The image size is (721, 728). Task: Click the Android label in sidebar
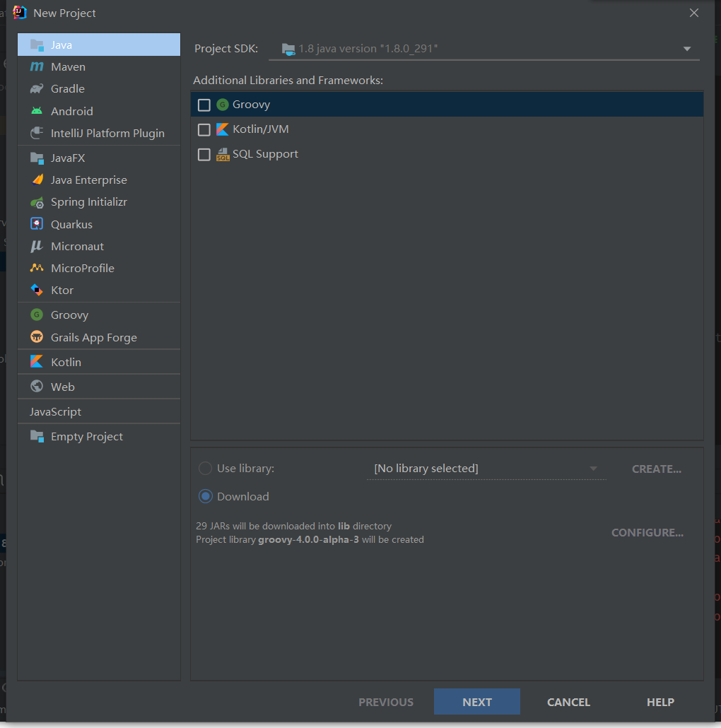click(72, 111)
